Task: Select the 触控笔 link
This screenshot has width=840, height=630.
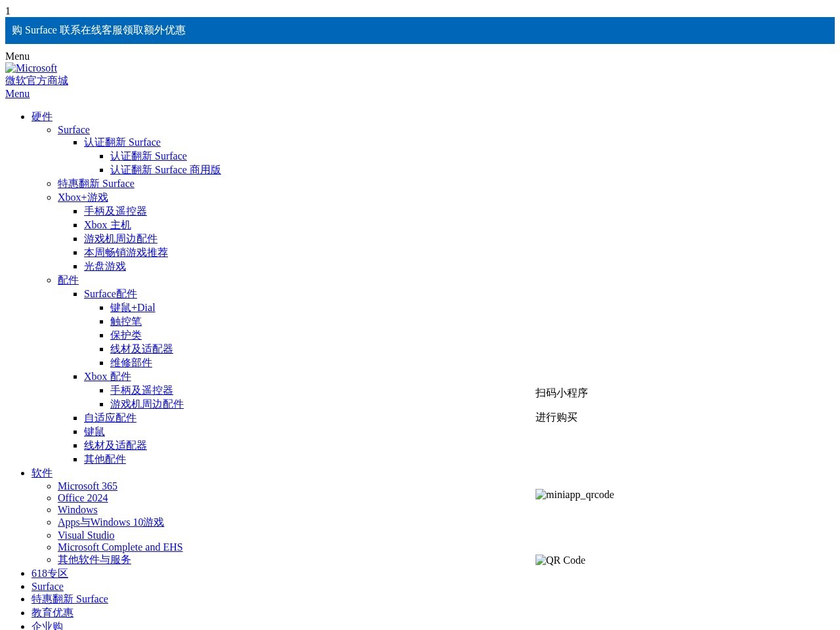Action: 126,322
